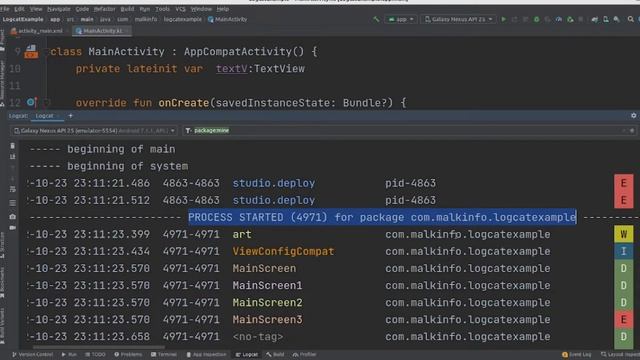Add a new Logcat tab with plus
640x360 pixels.
coord(70,116)
